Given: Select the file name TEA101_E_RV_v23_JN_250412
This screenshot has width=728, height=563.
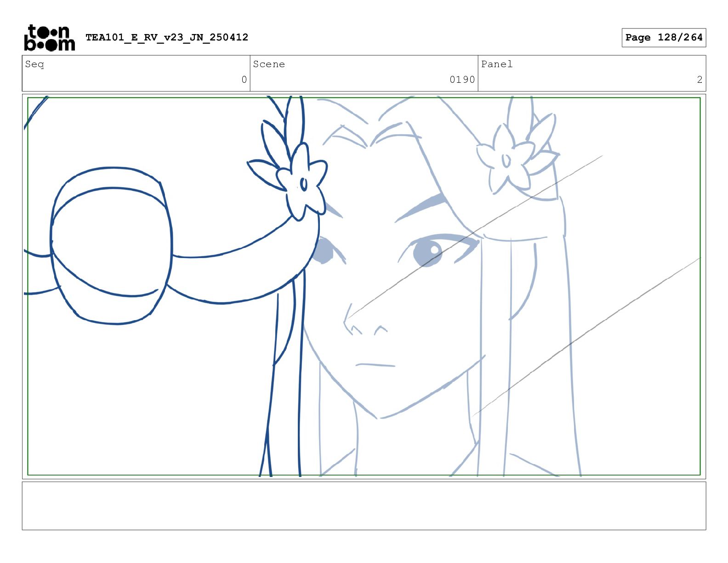Looking at the screenshot, I should tap(167, 37).
